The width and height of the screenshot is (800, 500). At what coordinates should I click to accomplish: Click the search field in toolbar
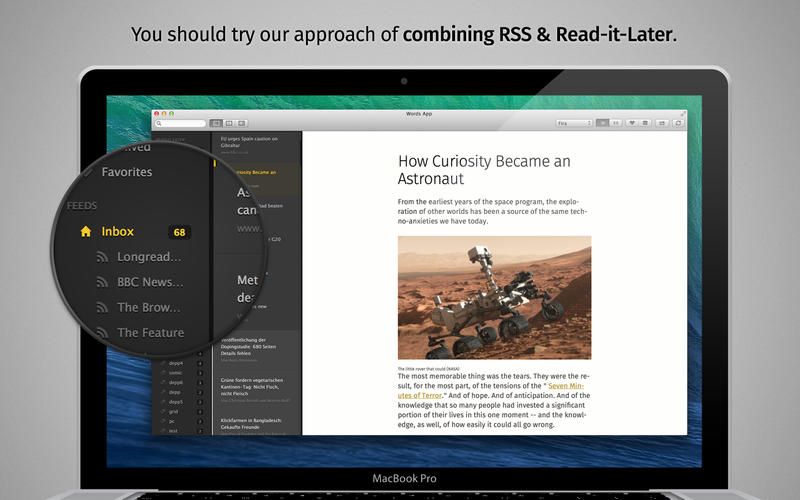tap(181, 123)
